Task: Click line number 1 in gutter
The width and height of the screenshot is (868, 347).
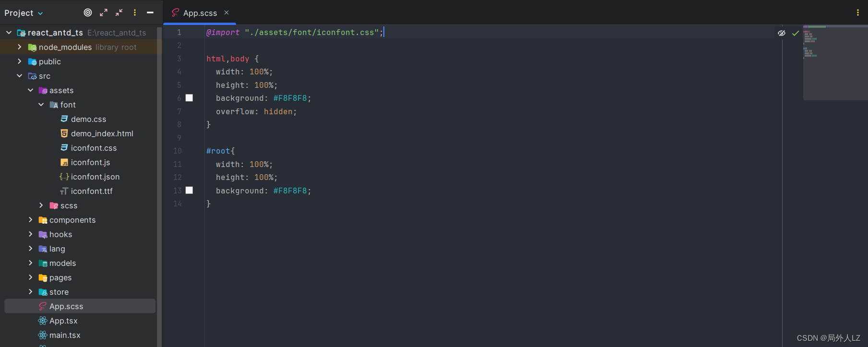Action: [x=179, y=32]
